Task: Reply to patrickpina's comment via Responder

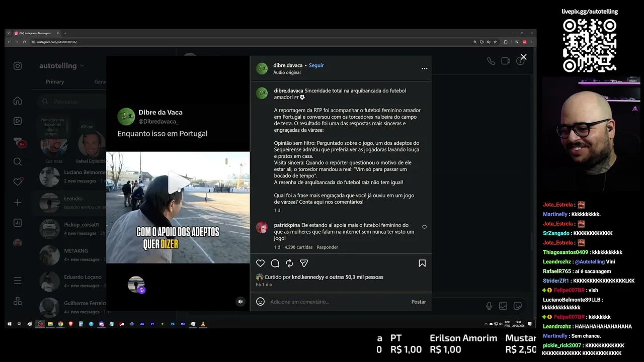Action: point(327,247)
